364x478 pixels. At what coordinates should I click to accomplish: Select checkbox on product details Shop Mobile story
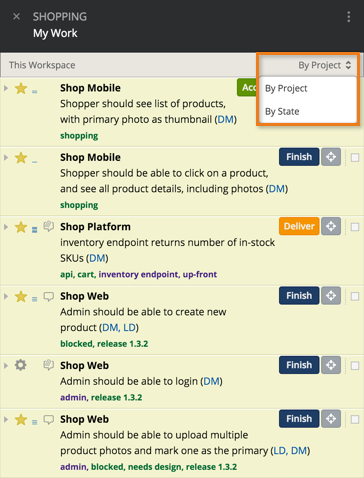pos(355,157)
